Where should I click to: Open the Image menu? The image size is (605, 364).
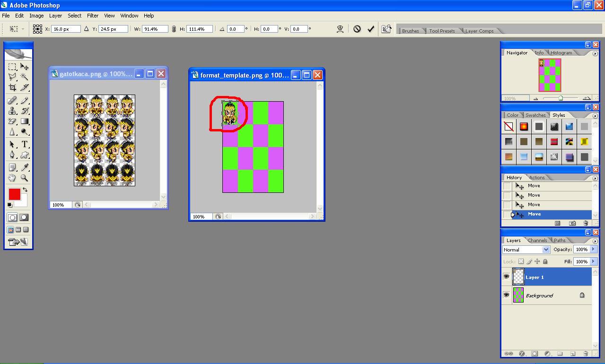(x=36, y=16)
